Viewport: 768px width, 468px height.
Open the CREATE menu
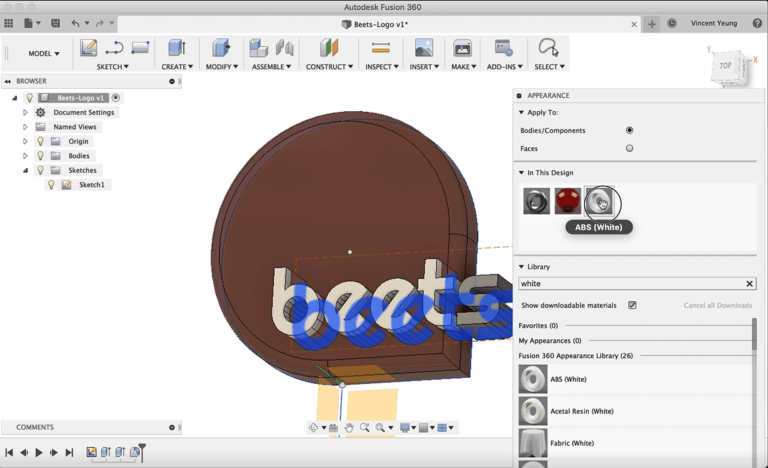pyautogui.click(x=177, y=67)
